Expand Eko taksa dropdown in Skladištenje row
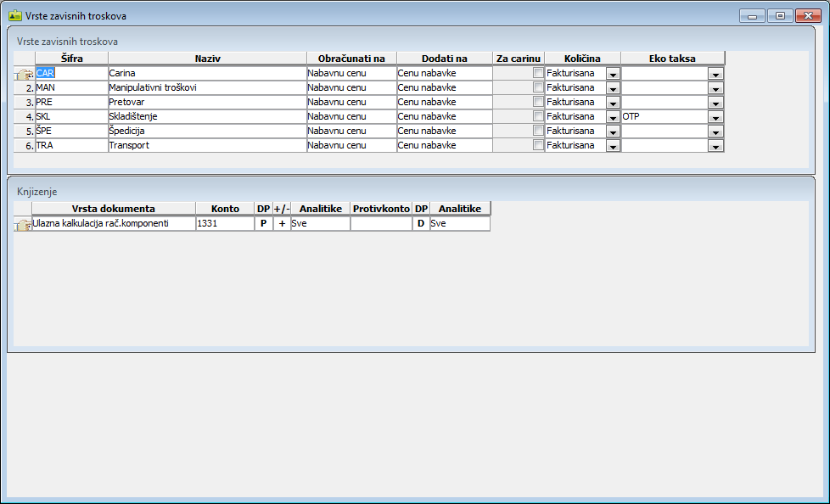 point(715,117)
